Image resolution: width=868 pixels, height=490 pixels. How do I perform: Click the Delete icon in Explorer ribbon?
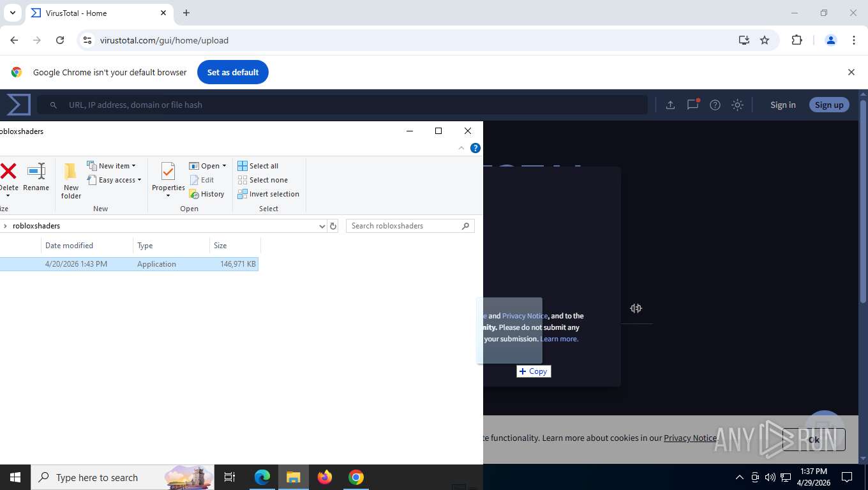point(8,171)
